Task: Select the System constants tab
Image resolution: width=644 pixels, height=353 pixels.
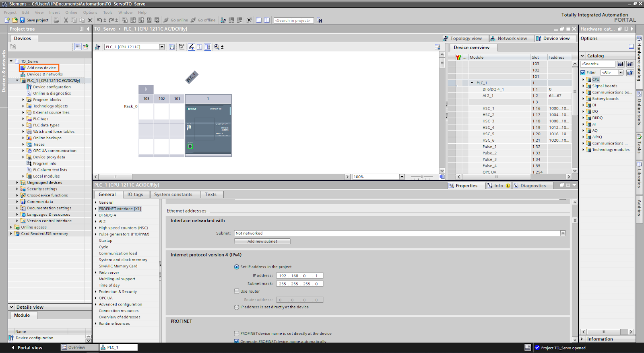Action: point(173,194)
